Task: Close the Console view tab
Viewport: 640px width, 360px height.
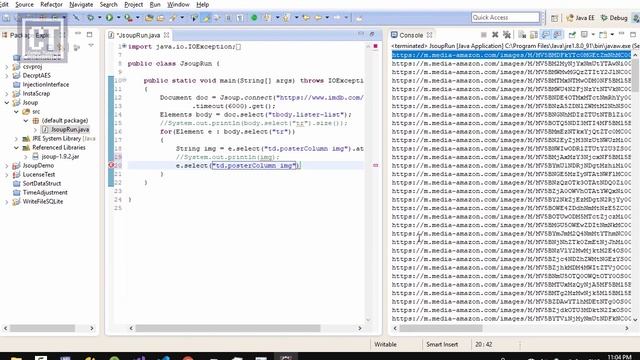Action: coord(429,35)
